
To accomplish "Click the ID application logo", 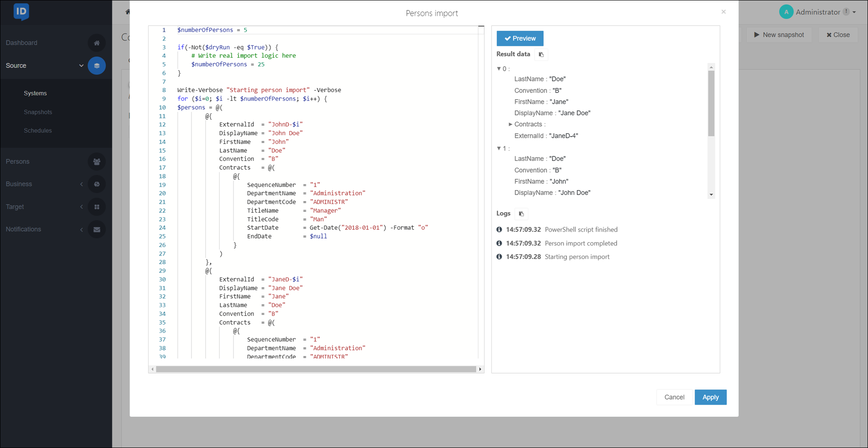I will [21, 12].
